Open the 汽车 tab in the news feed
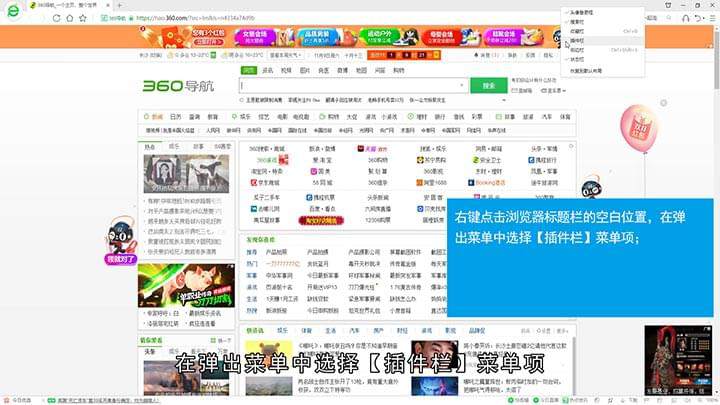Image resolution: width=720 pixels, height=405 pixels. tap(354, 331)
